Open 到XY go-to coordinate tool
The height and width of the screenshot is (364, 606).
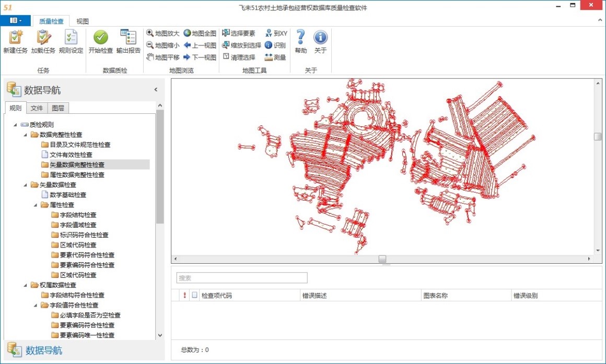[x=276, y=33]
